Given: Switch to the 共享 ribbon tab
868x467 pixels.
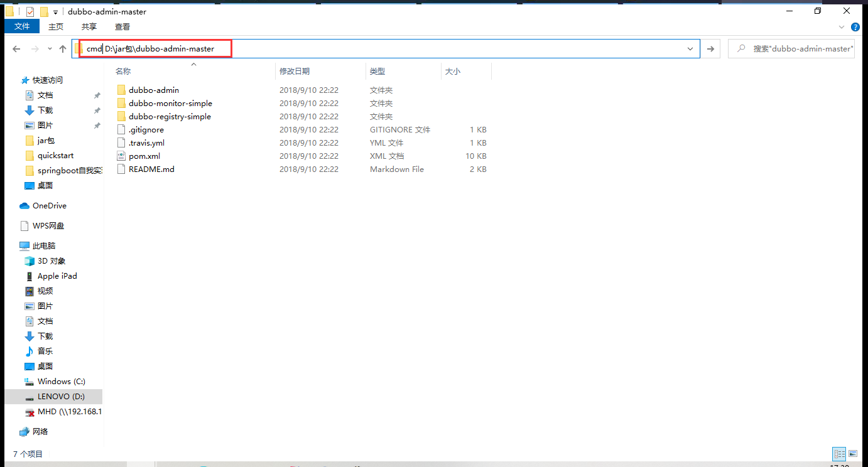Looking at the screenshot, I should coord(89,26).
